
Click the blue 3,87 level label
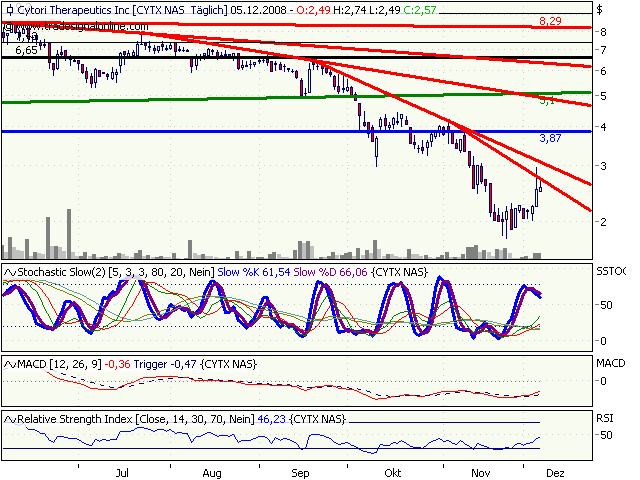point(550,138)
